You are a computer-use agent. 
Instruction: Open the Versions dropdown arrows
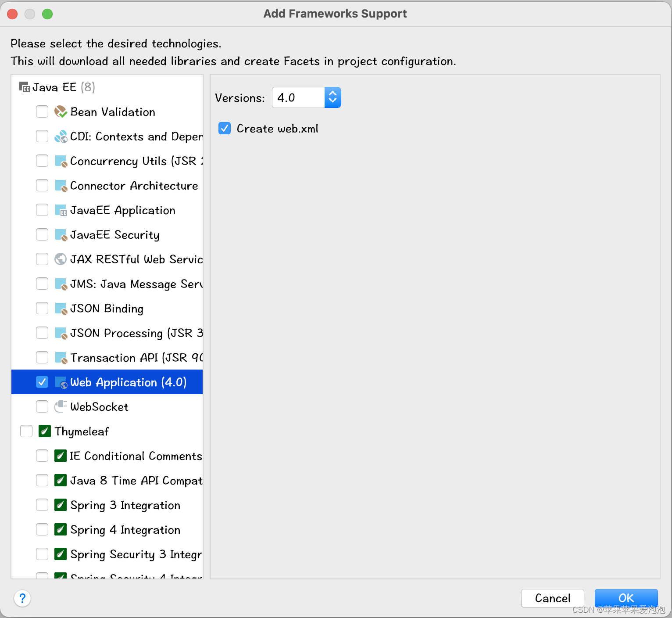(x=333, y=97)
